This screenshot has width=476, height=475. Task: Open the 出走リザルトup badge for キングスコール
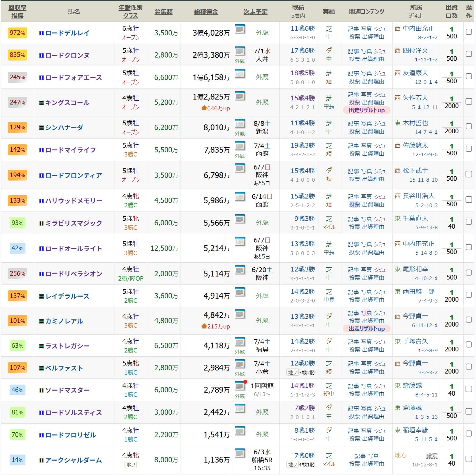(x=366, y=110)
